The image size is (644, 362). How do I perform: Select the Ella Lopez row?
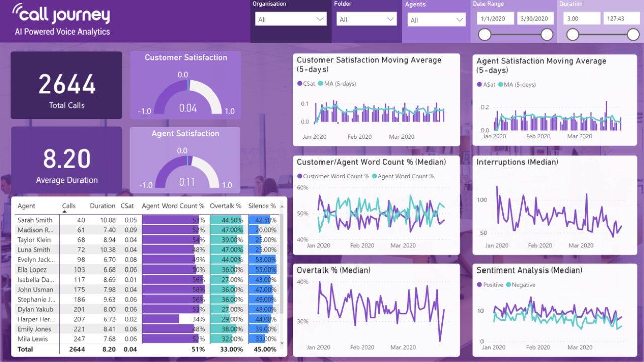click(x=146, y=269)
